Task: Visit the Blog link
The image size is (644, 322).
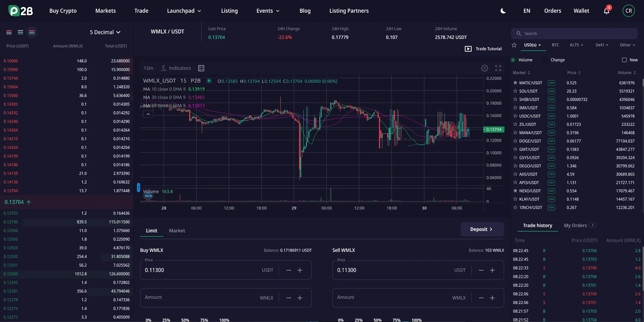Action: click(x=305, y=11)
